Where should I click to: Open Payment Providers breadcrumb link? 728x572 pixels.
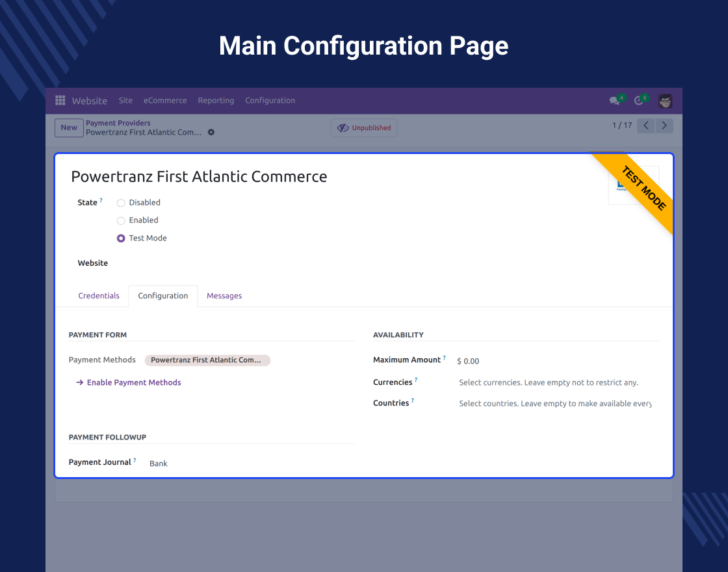click(118, 123)
